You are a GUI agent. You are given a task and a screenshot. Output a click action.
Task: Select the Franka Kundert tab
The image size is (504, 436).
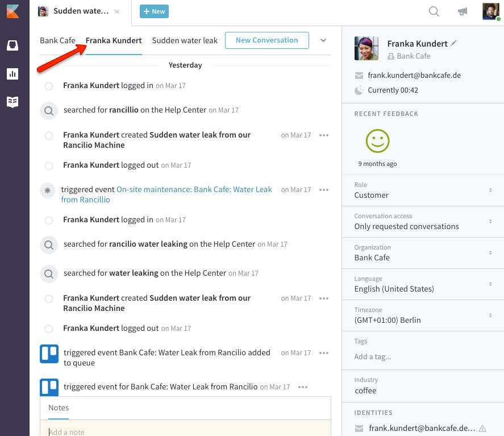click(114, 40)
